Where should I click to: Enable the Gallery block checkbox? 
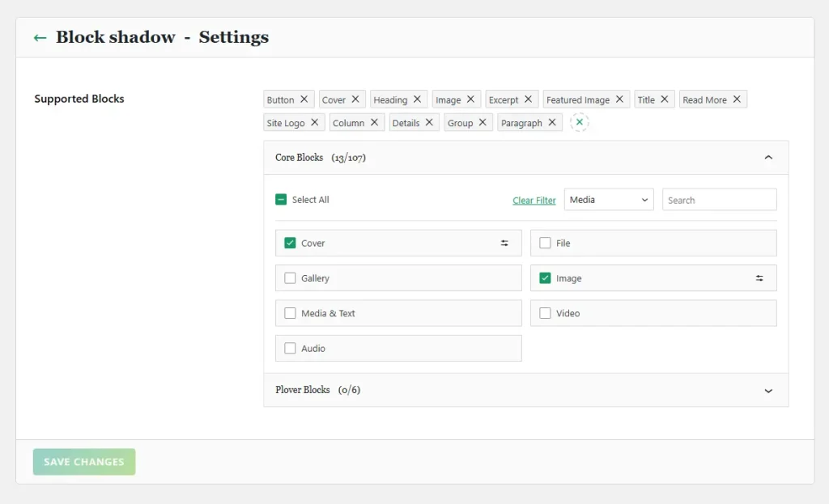(290, 278)
